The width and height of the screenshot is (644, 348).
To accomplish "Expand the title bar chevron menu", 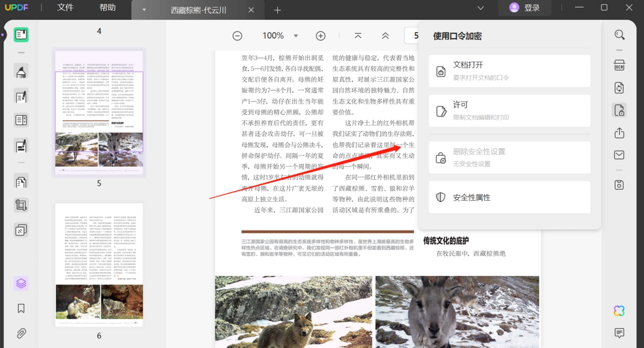I will click(x=480, y=8).
